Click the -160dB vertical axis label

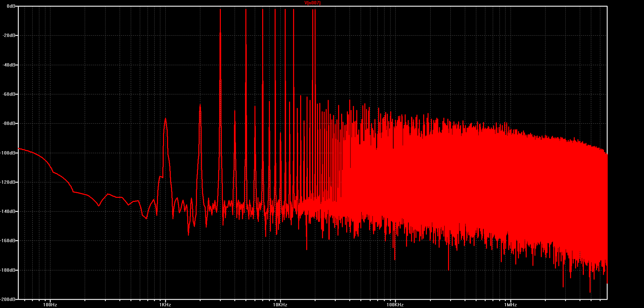[8, 241]
